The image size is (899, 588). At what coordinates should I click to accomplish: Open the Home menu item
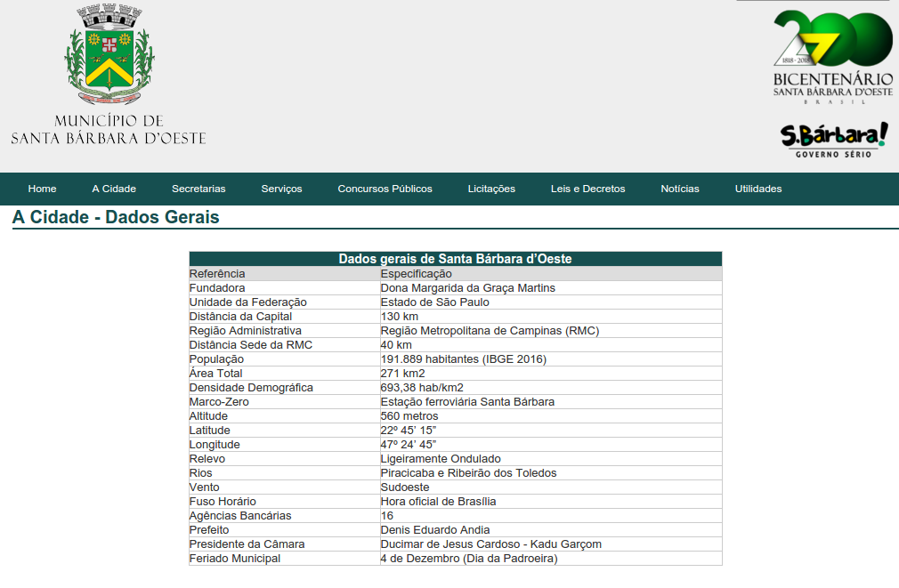(x=42, y=189)
